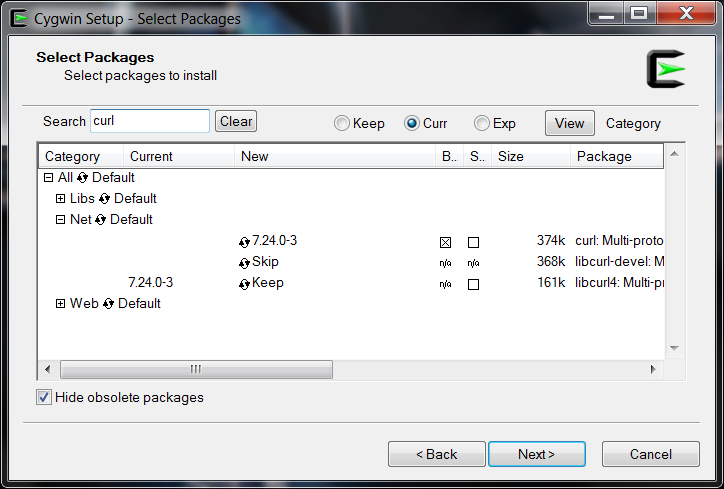Image resolution: width=724 pixels, height=489 pixels.
Task: Uncheck binary checkbox for curl package
Action: [446, 242]
